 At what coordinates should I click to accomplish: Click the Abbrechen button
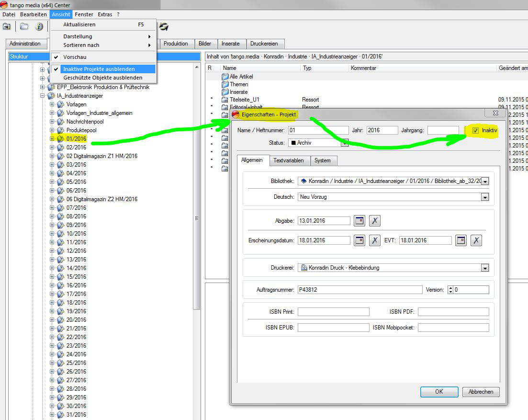[x=481, y=392]
